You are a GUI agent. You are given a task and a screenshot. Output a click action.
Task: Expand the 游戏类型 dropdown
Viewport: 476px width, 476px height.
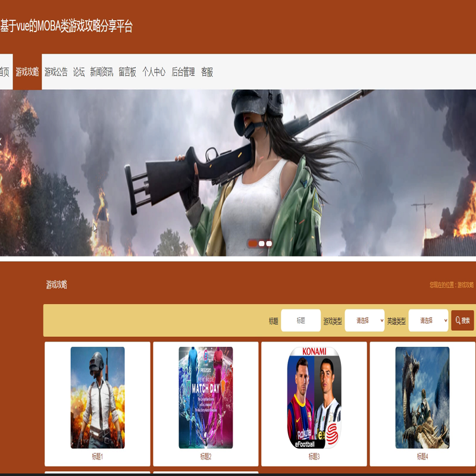(365, 320)
